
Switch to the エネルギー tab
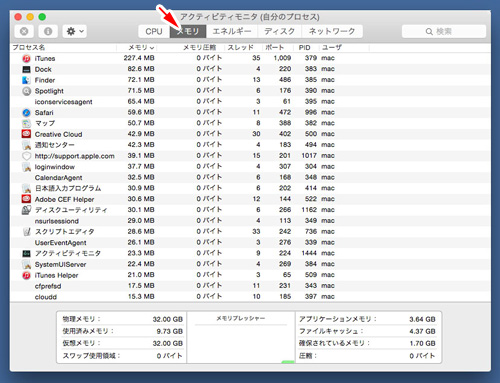[232, 31]
